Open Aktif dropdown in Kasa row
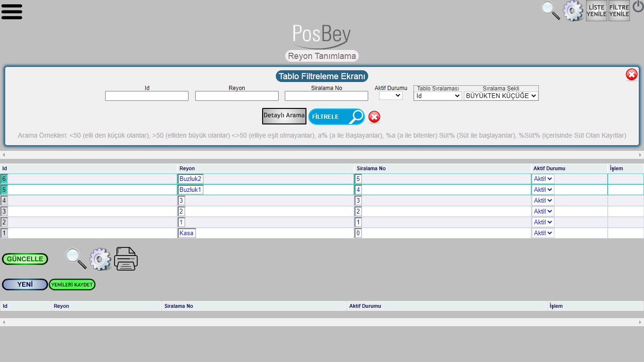 (543, 233)
